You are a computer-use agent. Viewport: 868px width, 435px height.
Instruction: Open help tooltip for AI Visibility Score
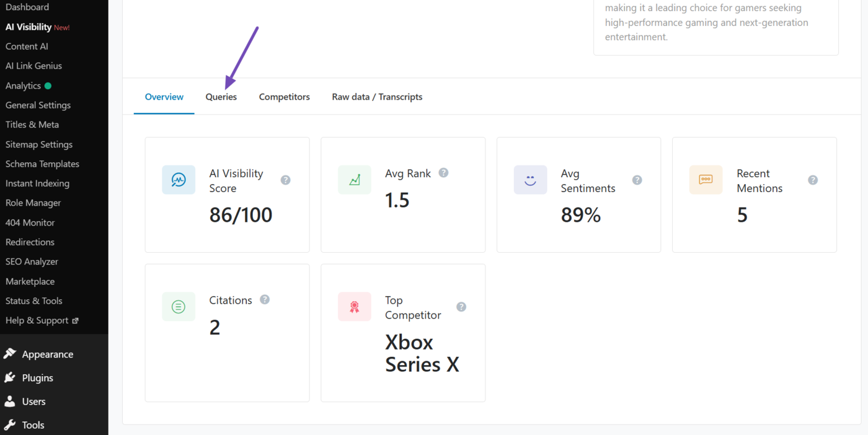point(285,180)
